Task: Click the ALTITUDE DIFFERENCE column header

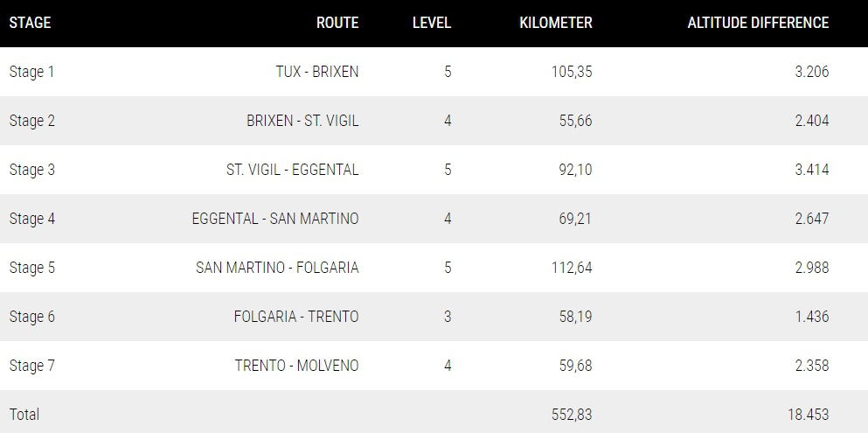Action: click(758, 23)
